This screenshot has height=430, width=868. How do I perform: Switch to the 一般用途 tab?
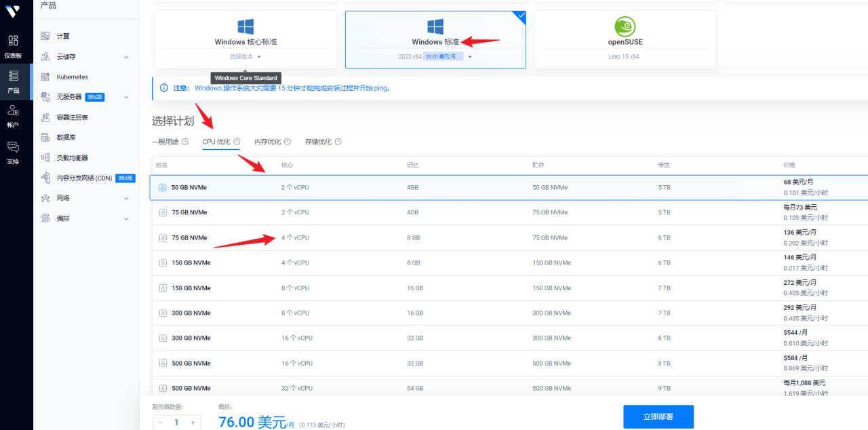165,142
